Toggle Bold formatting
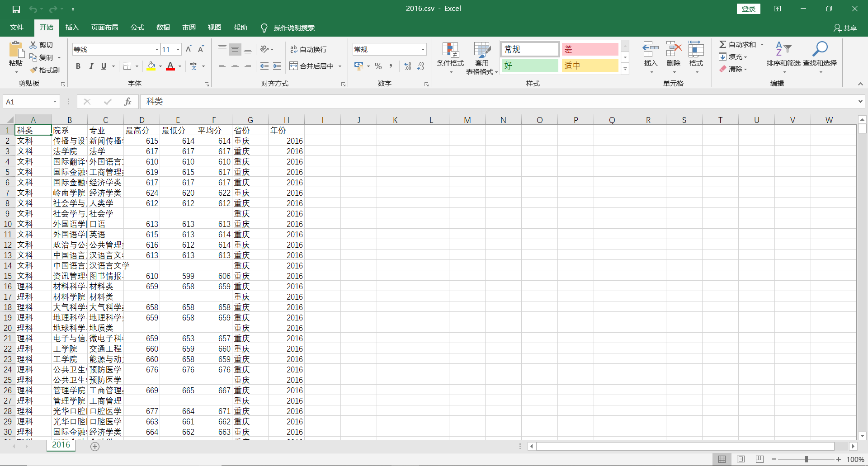The image size is (868, 466). (78, 66)
